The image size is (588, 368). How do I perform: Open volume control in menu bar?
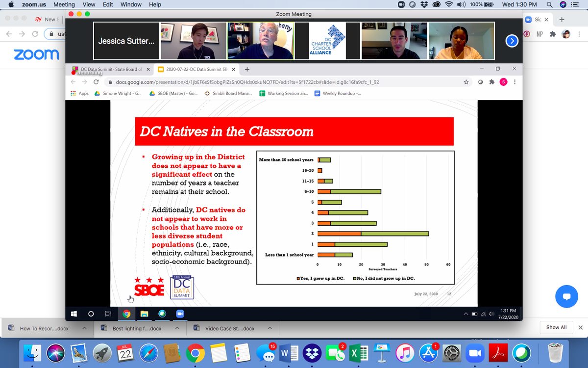tap(461, 4)
